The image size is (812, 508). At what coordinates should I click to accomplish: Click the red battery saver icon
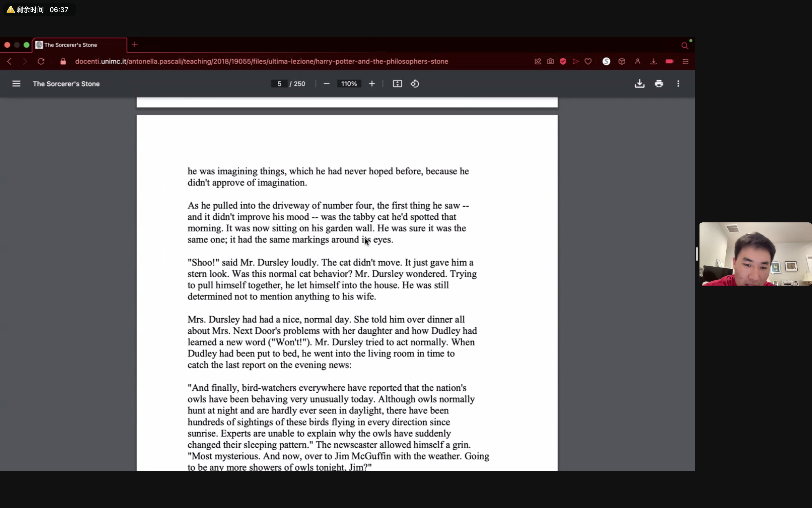point(669,62)
